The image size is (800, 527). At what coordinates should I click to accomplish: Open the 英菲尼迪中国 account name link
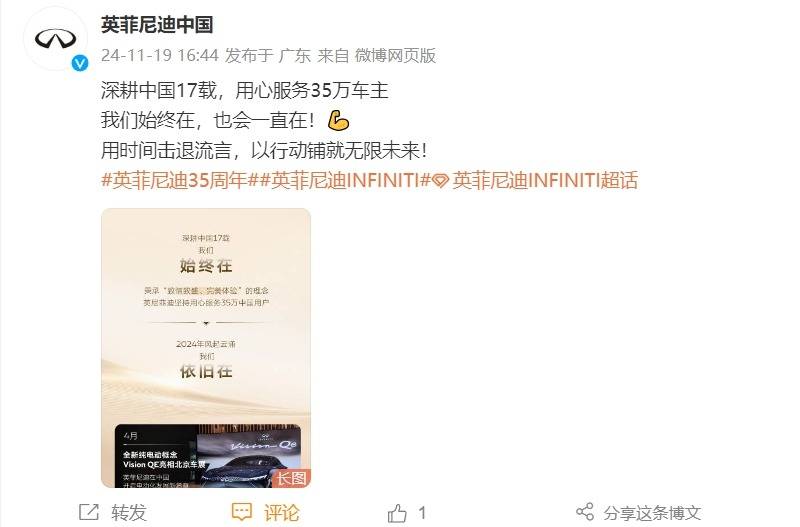point(157,24)
